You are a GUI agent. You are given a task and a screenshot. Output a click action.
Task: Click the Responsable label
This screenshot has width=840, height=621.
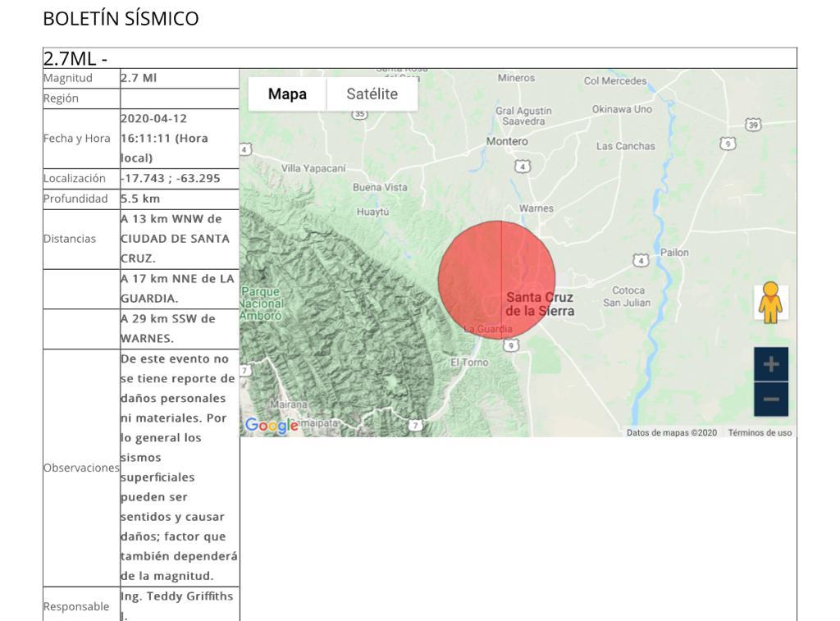pos(76,606)
